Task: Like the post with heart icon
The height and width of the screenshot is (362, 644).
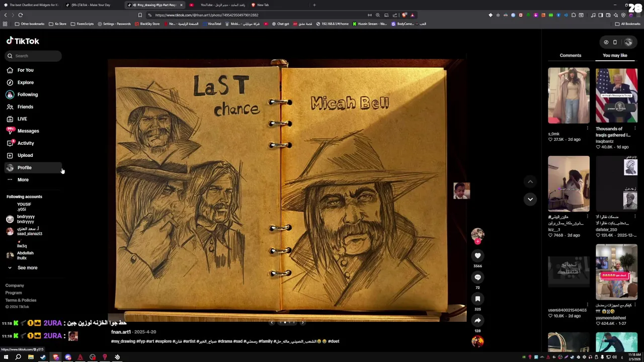Action: tap(477, 256)
